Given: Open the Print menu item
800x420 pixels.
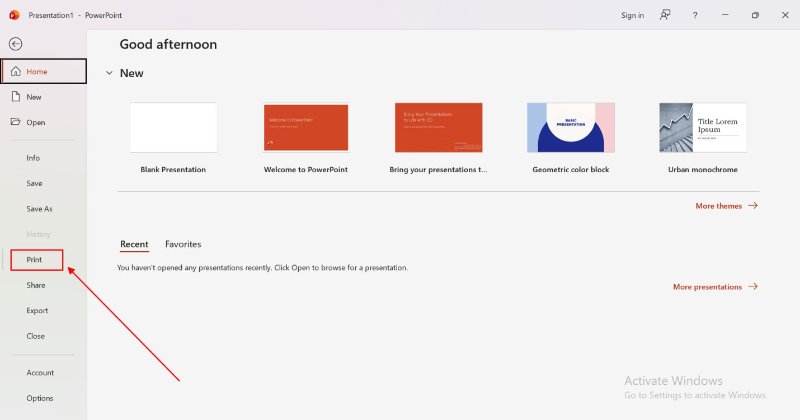Looking at the screenshot, I should pyautogui.click(x=36, y=260).
